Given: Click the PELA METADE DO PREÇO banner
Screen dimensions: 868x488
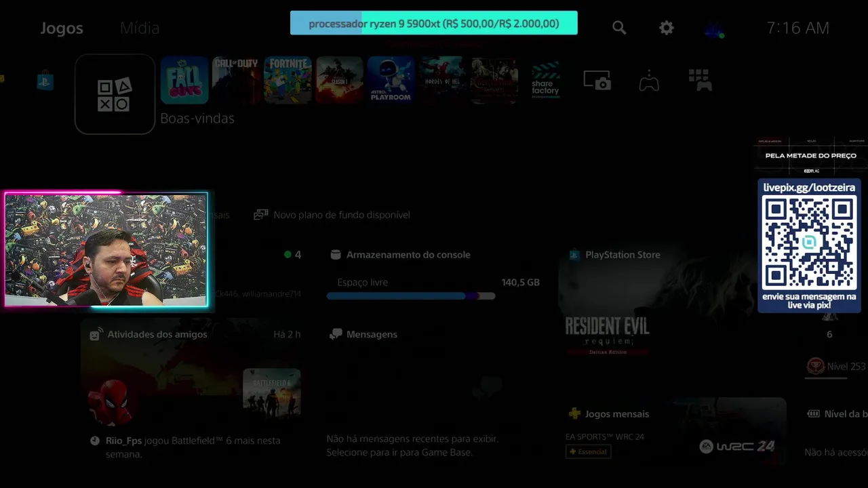Looking at the screenshot, I should (810, 156).
